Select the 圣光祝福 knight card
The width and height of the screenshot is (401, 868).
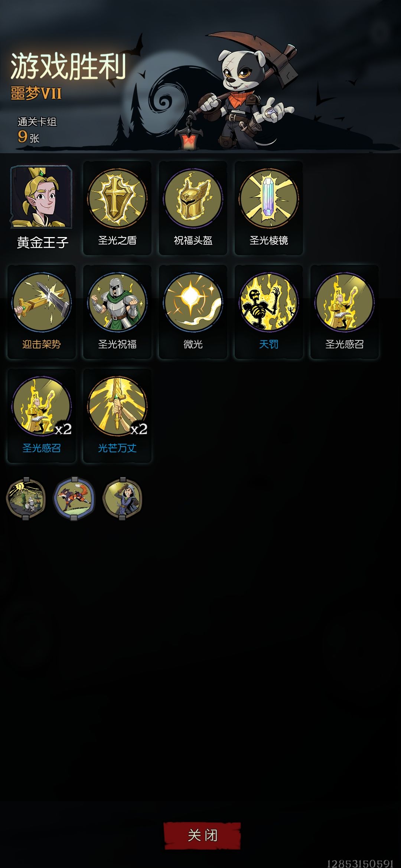pyautogui.click(x=117, y=312)
